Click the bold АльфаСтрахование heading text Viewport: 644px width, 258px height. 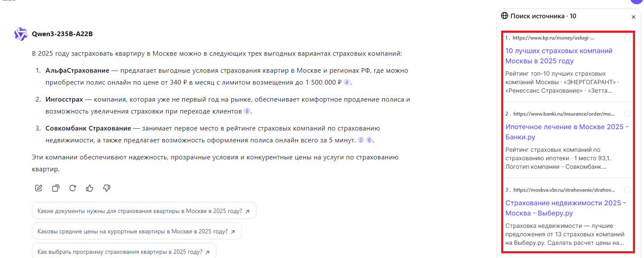click(x=77, y=70)
